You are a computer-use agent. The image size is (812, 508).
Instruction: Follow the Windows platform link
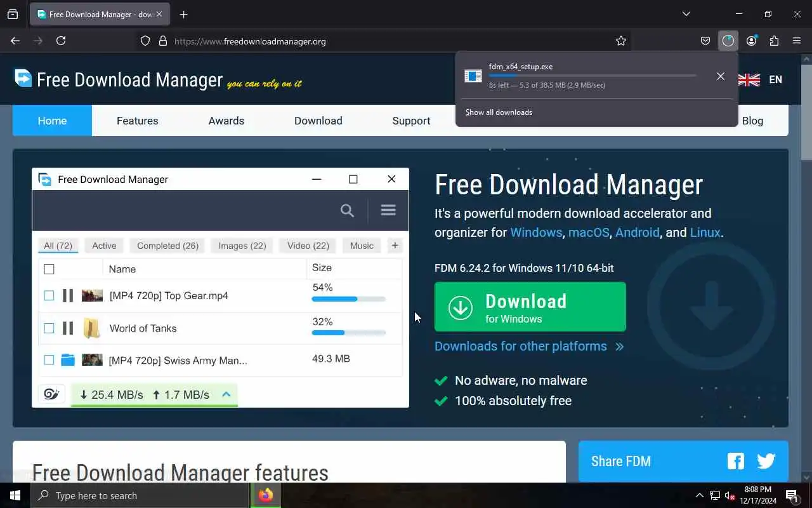point(536,232)
